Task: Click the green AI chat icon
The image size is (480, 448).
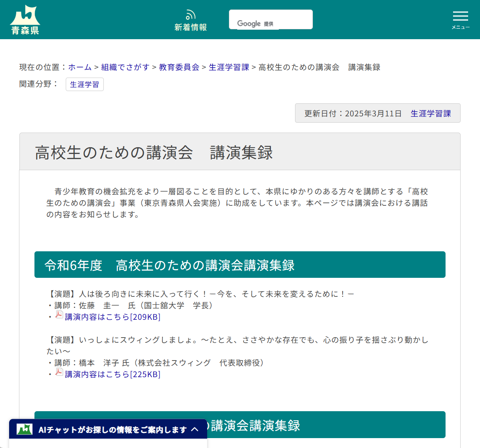Action: 25,429
